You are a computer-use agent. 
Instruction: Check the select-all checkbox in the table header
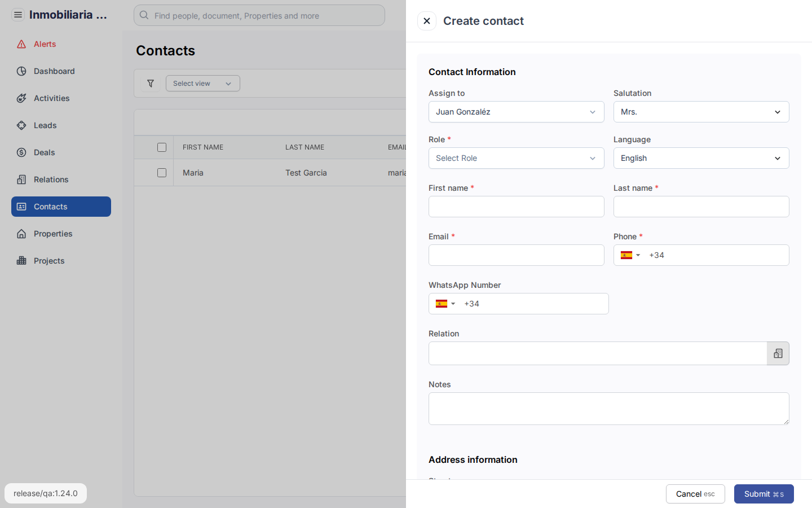click(162, 147)
